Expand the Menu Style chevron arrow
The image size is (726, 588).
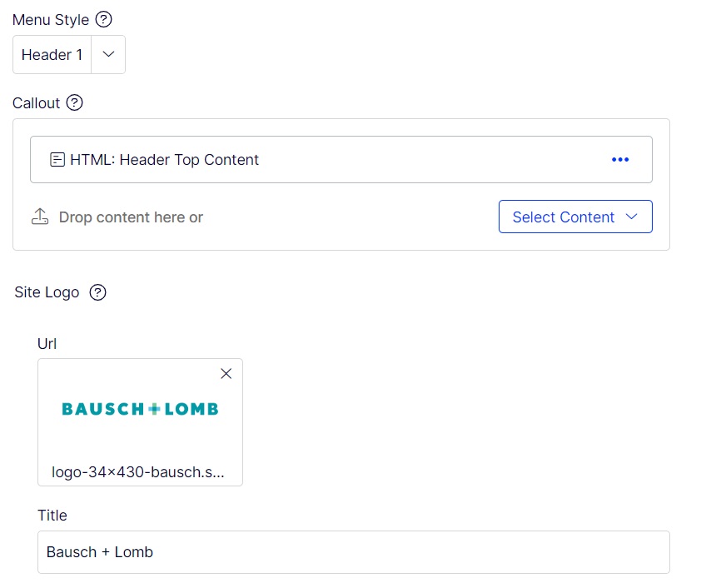pos(108,55)
